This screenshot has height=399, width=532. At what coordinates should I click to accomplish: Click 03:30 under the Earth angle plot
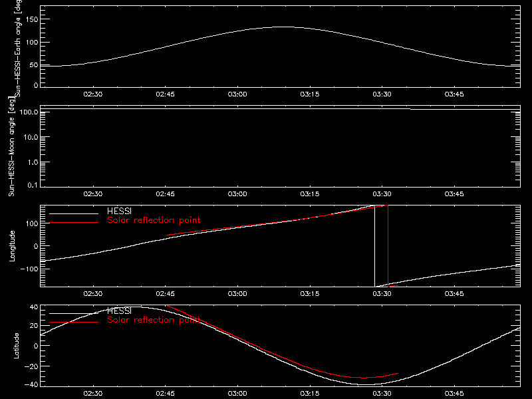tap(382, 94)
